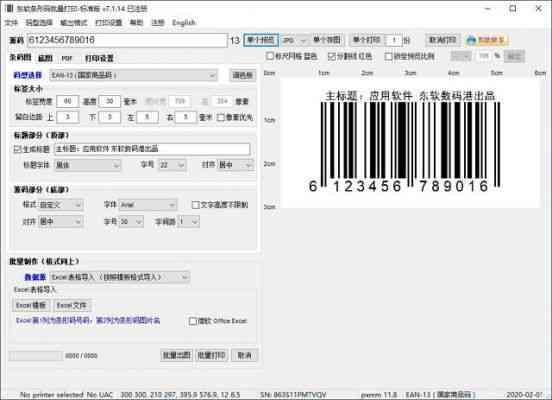Open the 打印设置 menu in the menu bar
The image size is (552, 400).
point(108,23)
